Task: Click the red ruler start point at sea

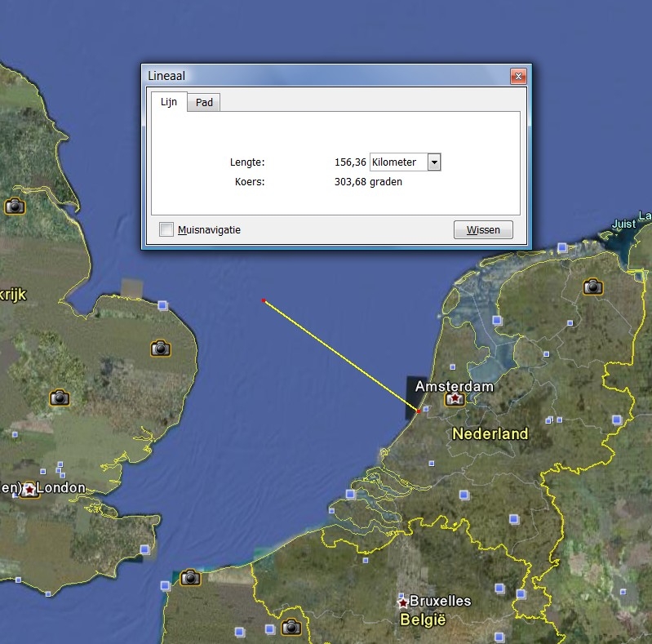Action: point(264,300)
